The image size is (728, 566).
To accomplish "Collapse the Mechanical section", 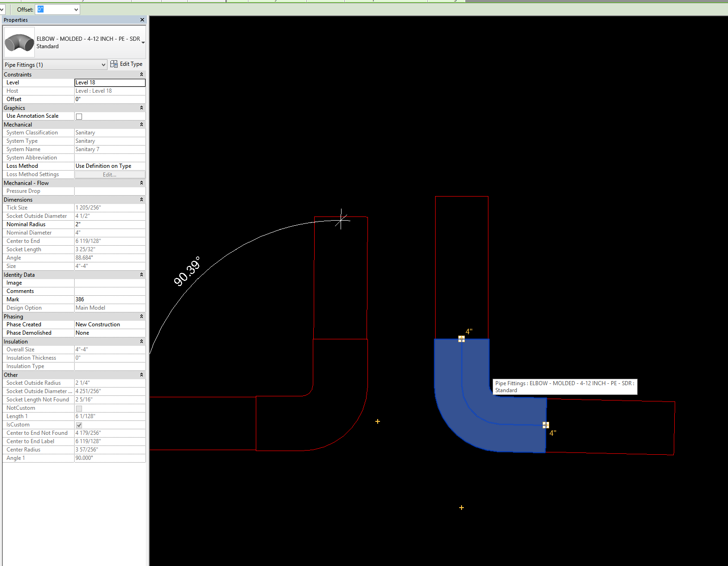I will [142, 124].
